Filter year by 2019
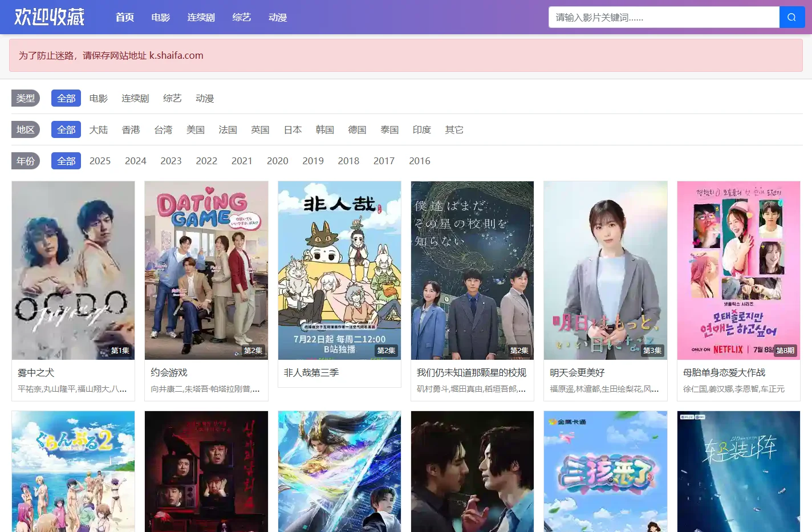The height and width of the screenshot is (532, 812). click(313, 161)
